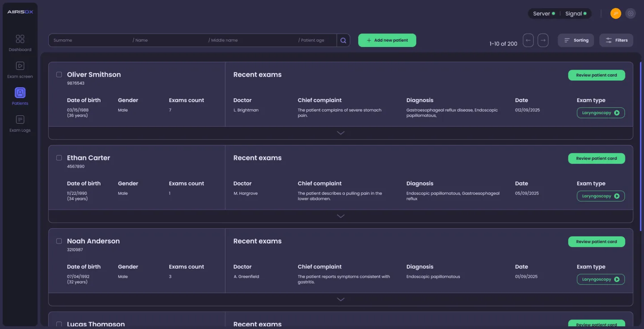Click date of birth 11/22/1990
Image resolution: width=644 pixels, height=329 pixels.
click(x=77, y=193)
